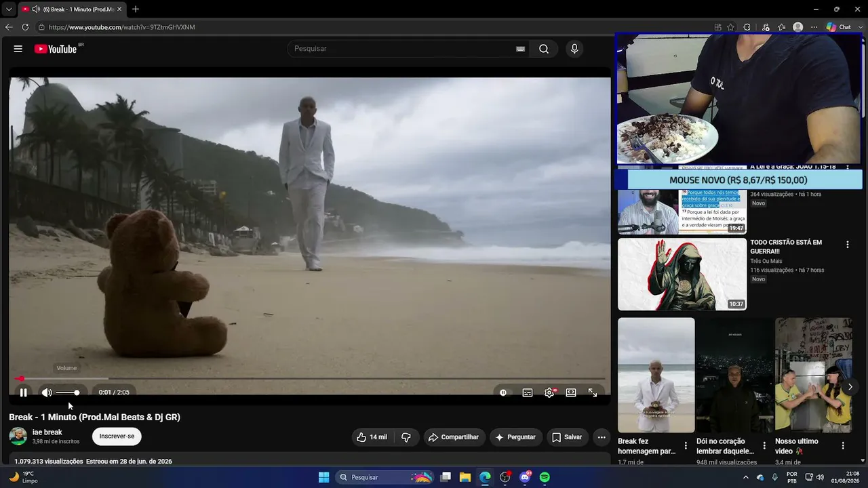Enter full screen mode
Viewport: 868px width, 488px height.
point(593,392)
